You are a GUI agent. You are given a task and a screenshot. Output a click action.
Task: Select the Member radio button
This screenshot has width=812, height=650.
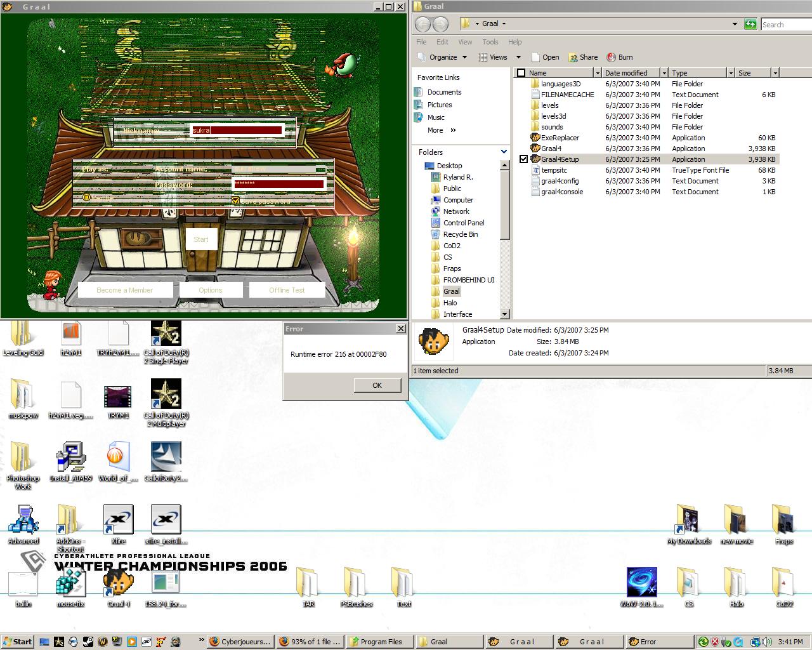pyautogui.click(x=87, y=197)
